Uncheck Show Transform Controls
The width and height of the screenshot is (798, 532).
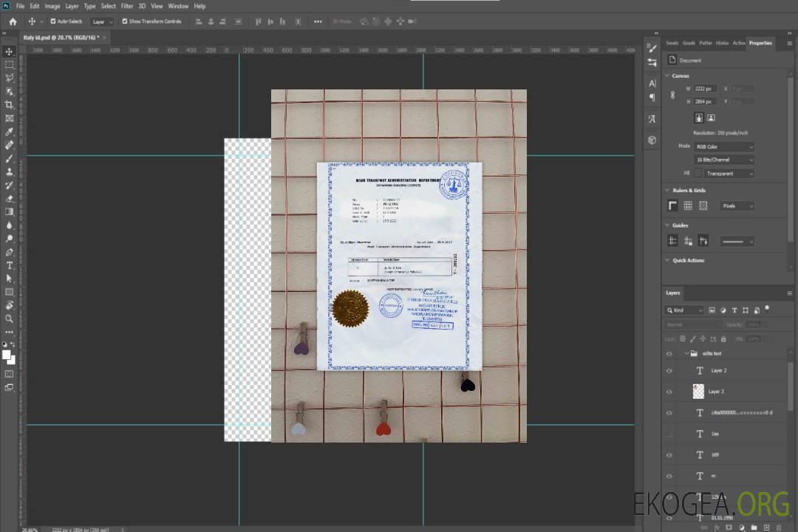tap(125, 21)
